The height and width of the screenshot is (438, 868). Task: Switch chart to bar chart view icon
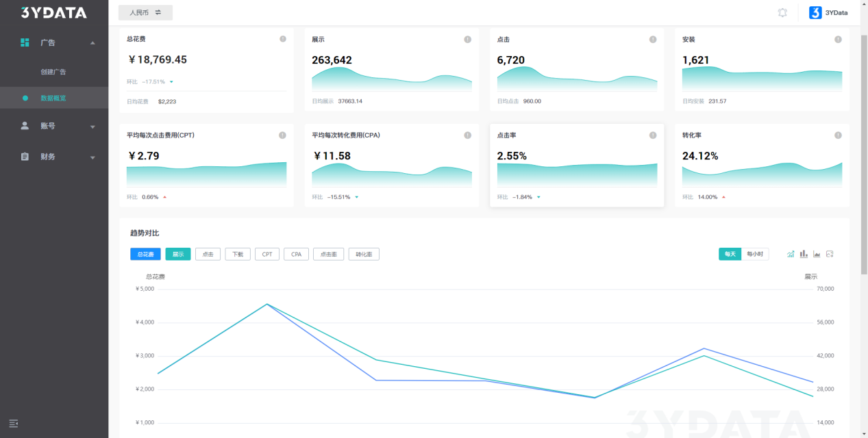(804, 254)
